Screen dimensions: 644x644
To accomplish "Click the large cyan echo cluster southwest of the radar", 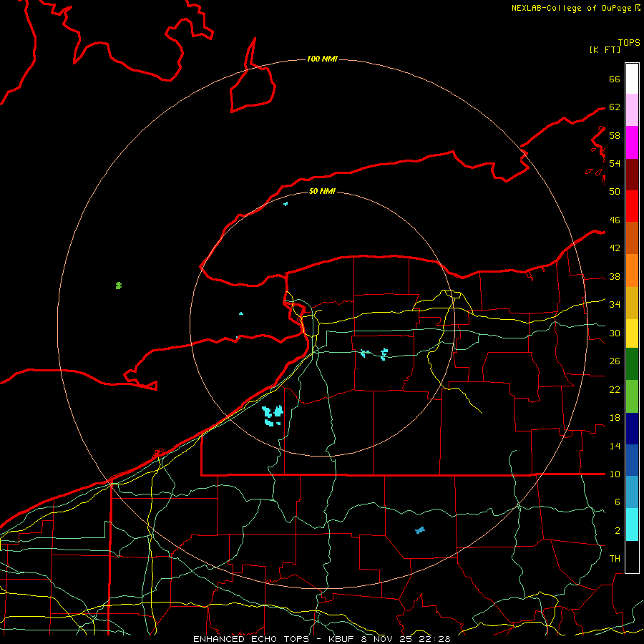I will coord(273,416).
